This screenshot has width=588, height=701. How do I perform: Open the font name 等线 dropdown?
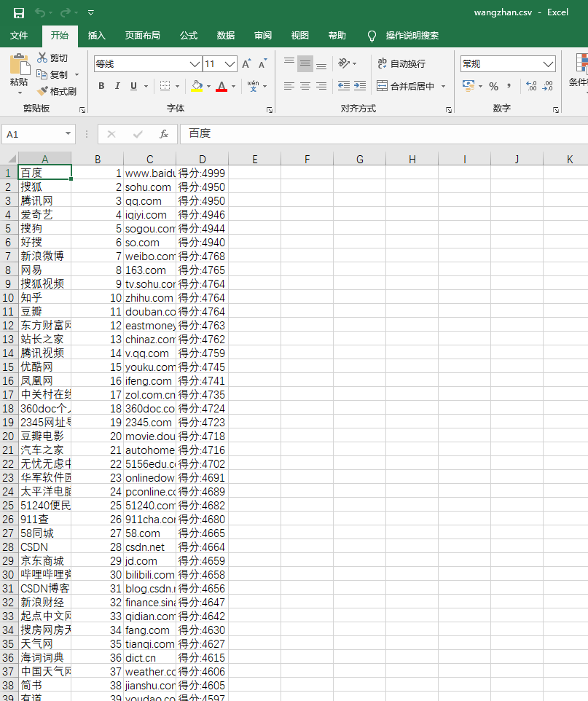pyautogui.click(x=195, y=64)
